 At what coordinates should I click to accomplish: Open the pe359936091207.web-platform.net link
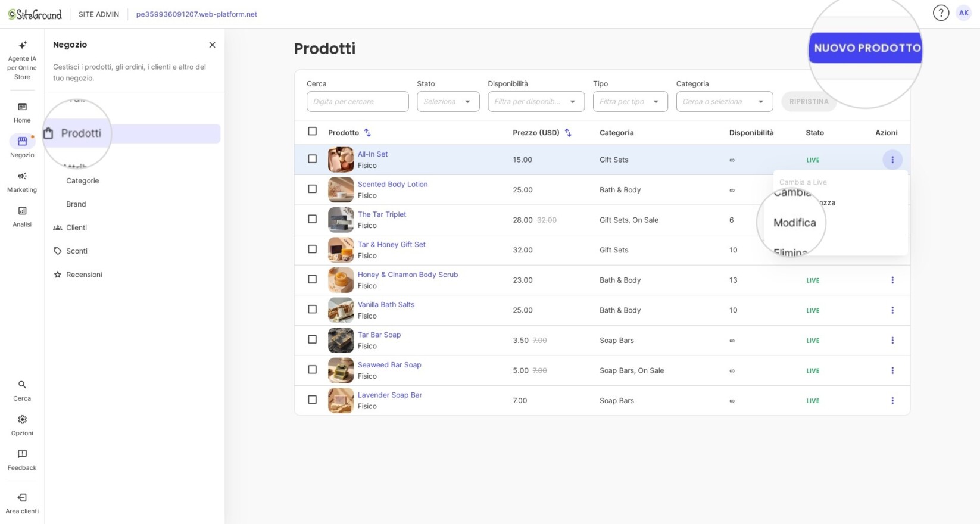pos(196,14)
